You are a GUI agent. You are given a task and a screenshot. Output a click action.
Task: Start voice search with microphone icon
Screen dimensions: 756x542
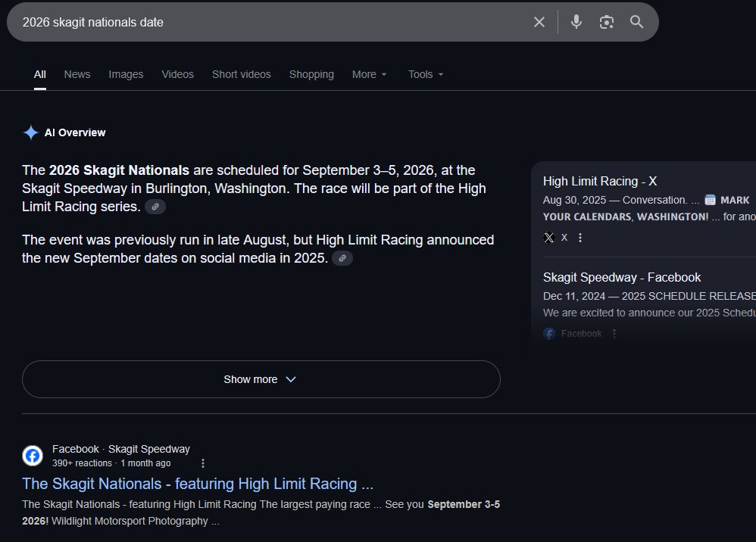576,22
